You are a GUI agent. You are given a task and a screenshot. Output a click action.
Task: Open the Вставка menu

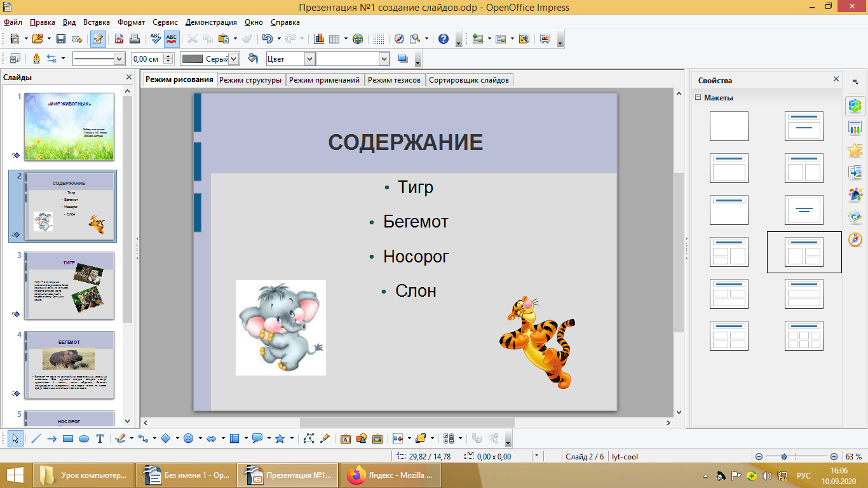[x=96, y=22]
